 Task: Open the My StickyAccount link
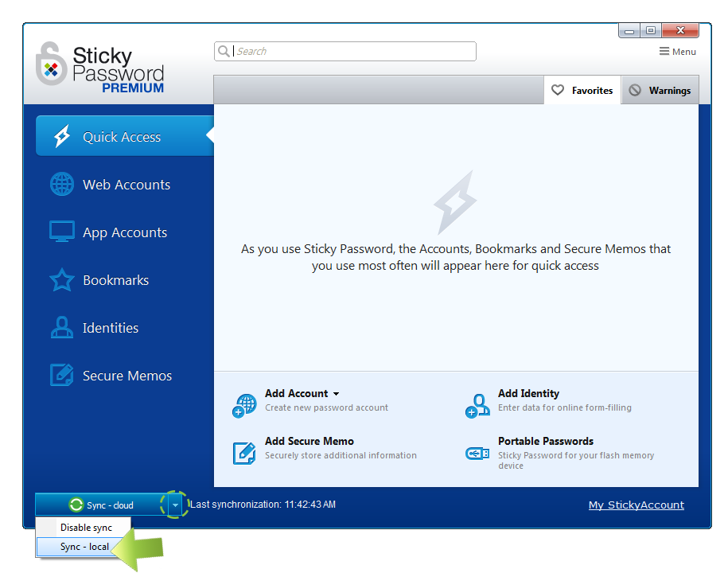coord(636,505)
